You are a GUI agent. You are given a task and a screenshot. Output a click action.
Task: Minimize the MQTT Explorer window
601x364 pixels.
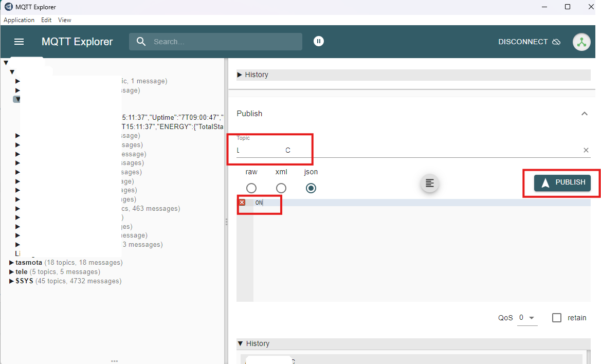click(544, 7)
